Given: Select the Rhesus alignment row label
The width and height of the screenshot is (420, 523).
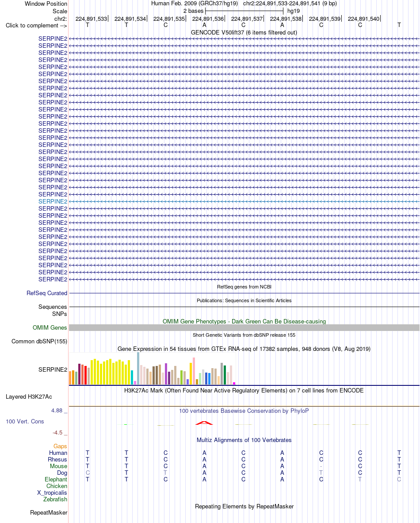Looking at the screenshot, I should coord(57,460).
